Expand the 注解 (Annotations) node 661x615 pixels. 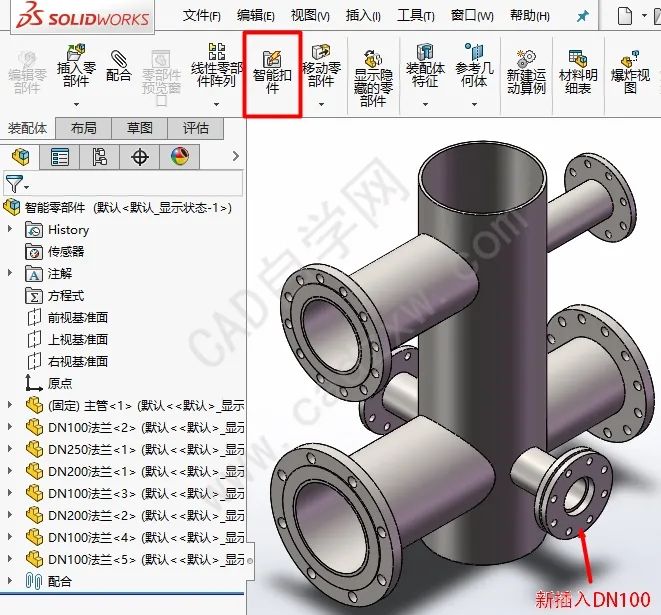(x=10, y=273)
